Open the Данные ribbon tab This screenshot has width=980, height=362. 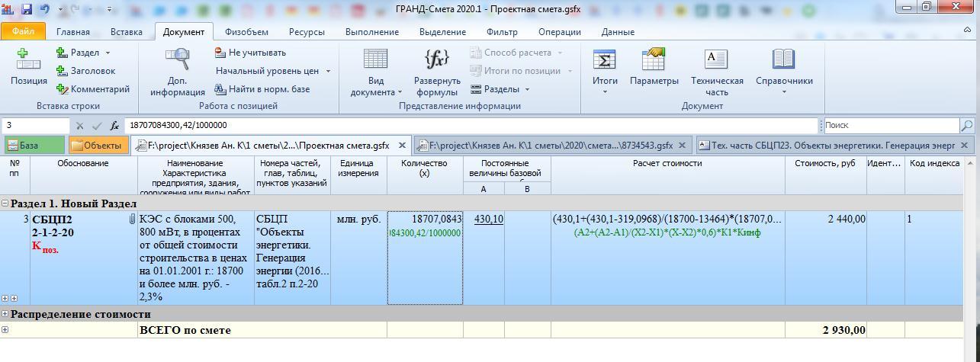tap(618, 32)
